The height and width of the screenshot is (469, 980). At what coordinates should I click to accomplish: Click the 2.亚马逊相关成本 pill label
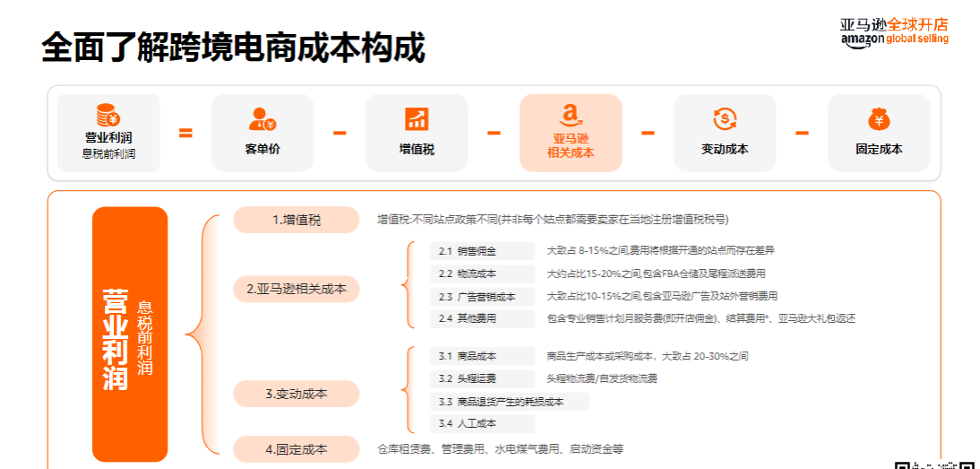[x=297, y=289]
